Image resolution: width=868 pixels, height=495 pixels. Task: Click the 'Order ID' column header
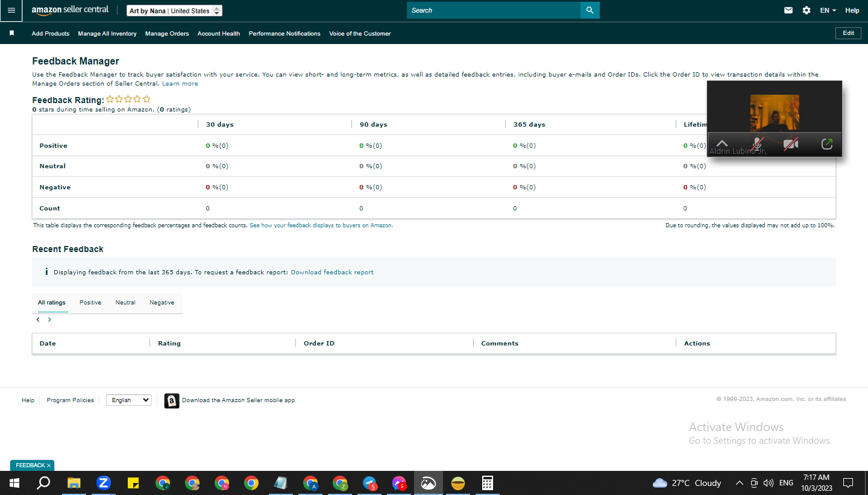click(x=319, y=344)
